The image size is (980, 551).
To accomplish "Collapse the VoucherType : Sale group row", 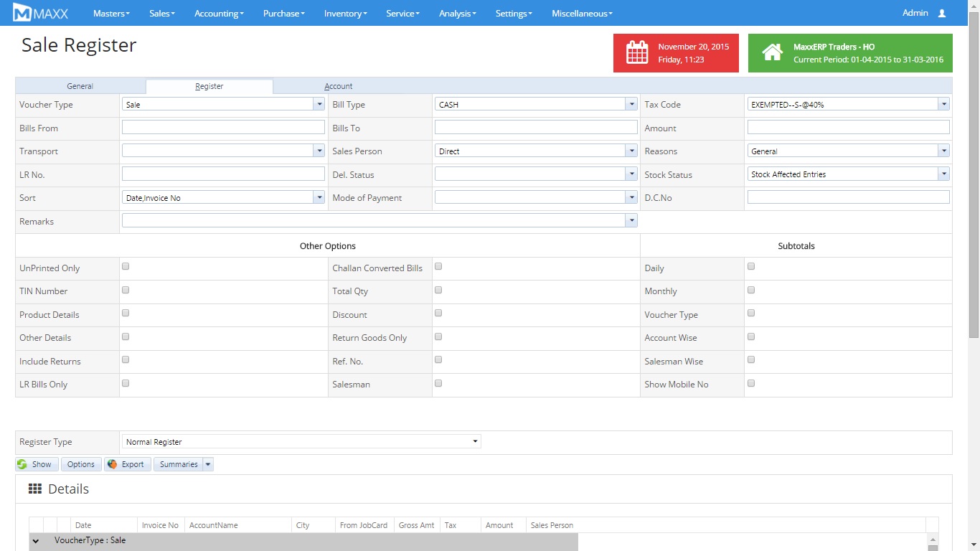I will [36, 541].
